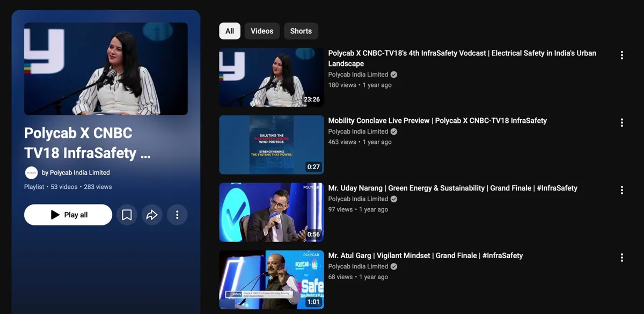Open the 'by Polycab India Limited' channel link
Image resolution: width=644 pixels, height=314 pixels.
coord(76,173)
